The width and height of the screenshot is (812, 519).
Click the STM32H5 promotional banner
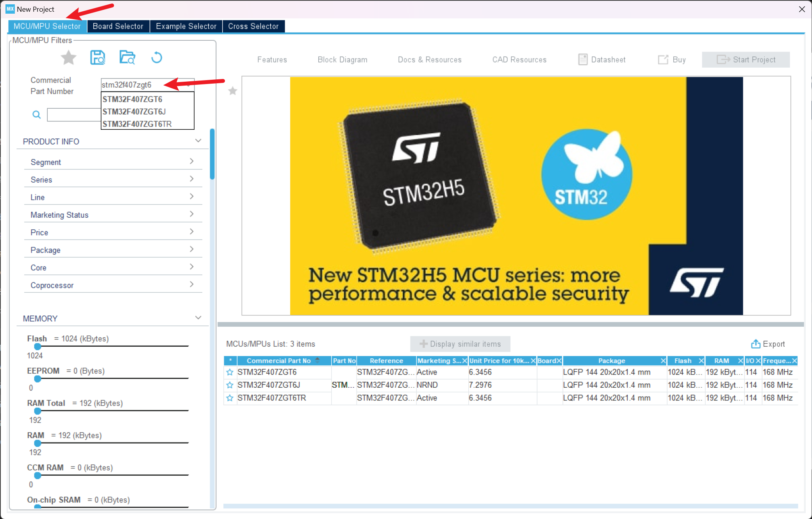click(x=516, y=196)
